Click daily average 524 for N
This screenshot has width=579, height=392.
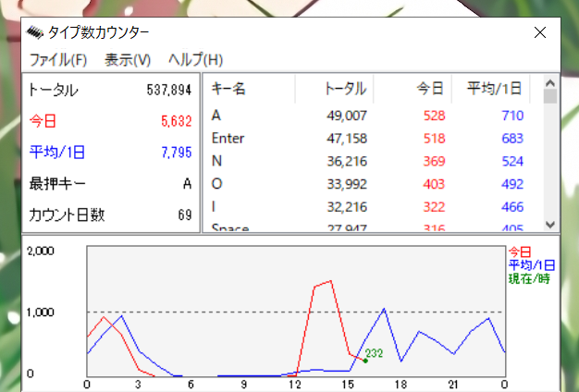512,161
